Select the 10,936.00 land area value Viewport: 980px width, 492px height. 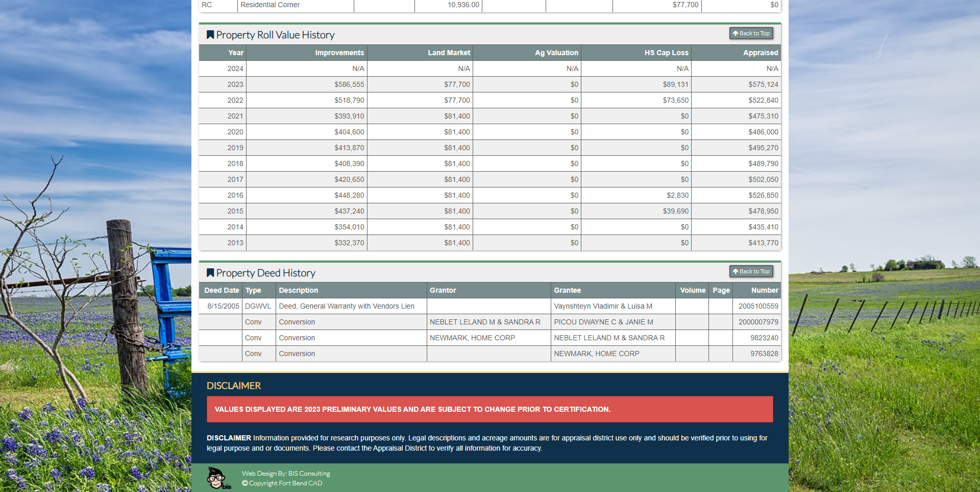click(x=463, y=5)
